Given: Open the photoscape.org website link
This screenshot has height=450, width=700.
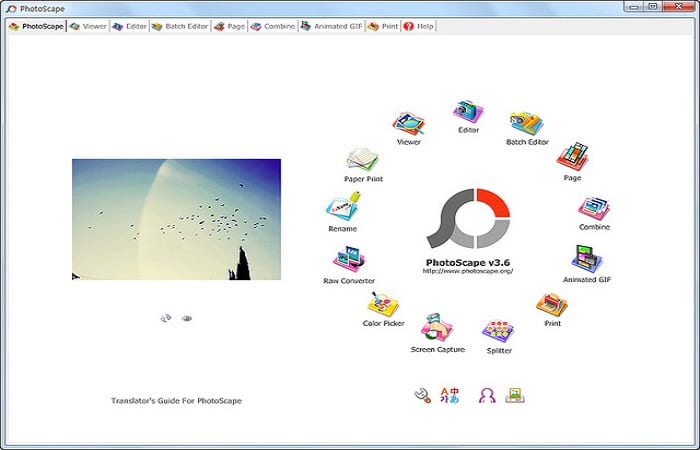Looking at the screenshot, I should tap(468, 271).
